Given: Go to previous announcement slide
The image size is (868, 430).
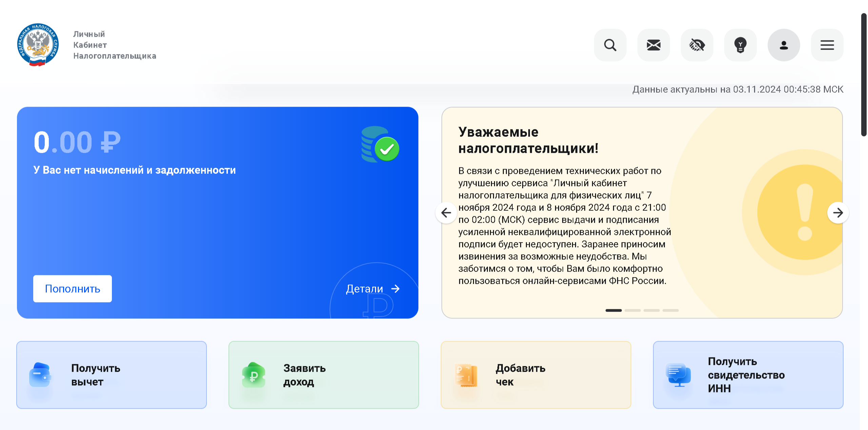Looking at the screenshot, I should click(x=446, y=213).
